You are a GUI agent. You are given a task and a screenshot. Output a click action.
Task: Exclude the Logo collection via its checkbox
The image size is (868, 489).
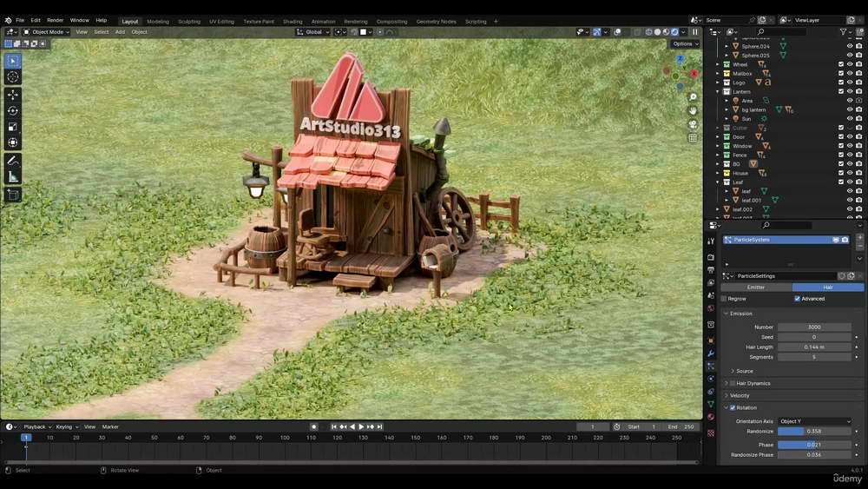[841, 83]
